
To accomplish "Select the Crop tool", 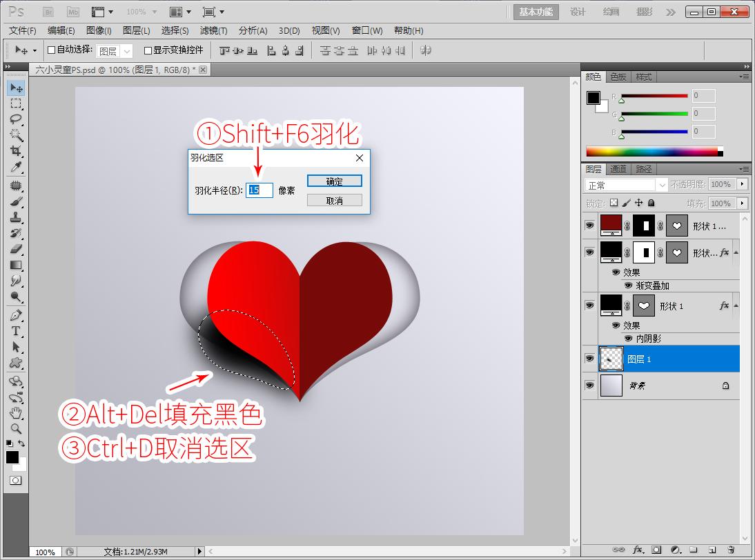I will tap(16, 151).
